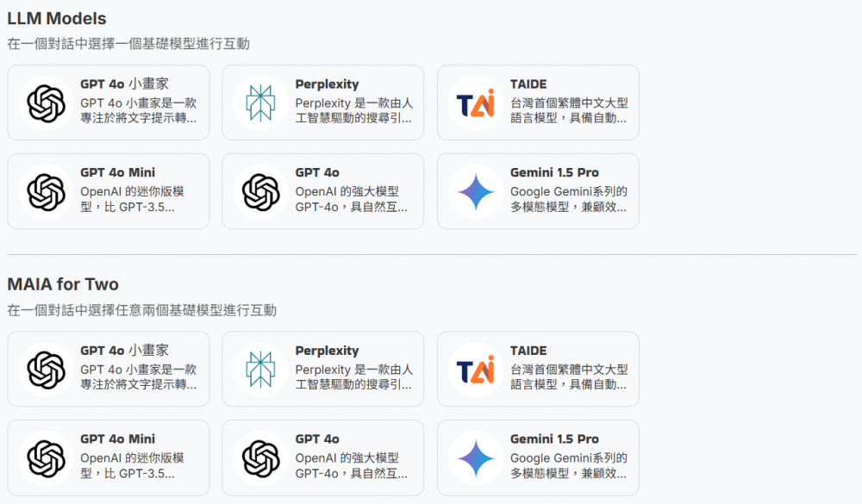This screenshot has height=504, width=862.
Task: Click GPT 4o Mini logo under LLM Models
Action: click(46, 191)
